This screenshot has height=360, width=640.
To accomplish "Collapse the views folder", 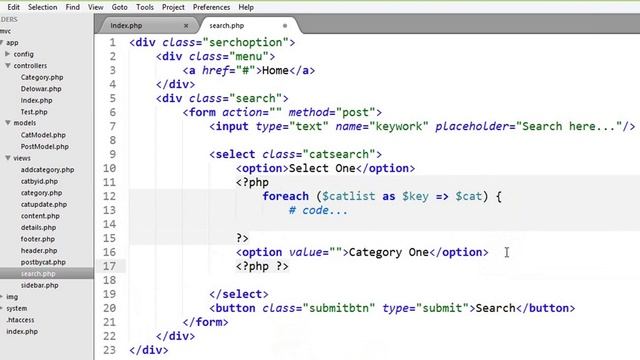I will (7, 158).
